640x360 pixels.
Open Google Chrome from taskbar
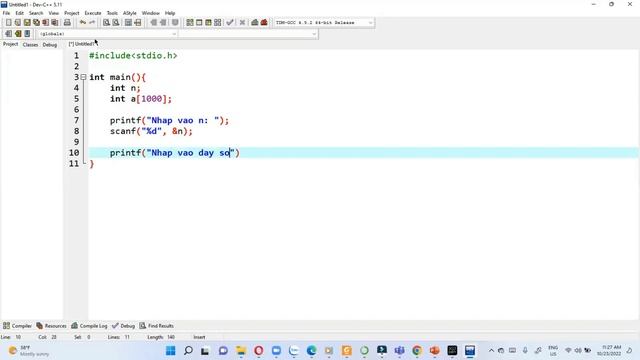pyautogui.click(x=417, y=350)
